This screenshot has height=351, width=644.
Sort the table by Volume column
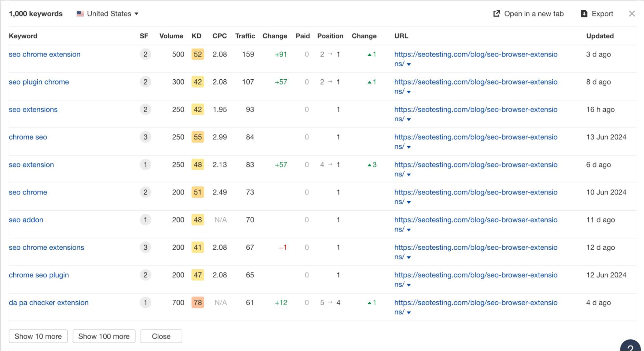(171, 36)
